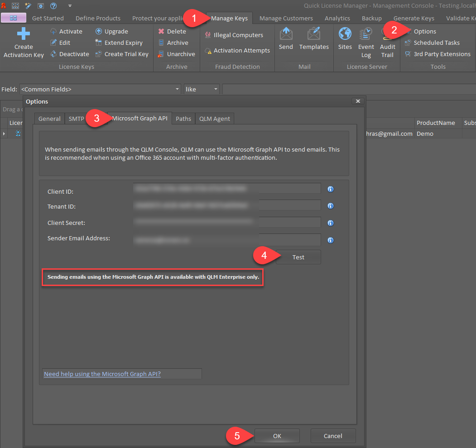Screen dimensions: 476x448
Task: Open the Microsoft Graph API help link
Action: (102, 374)
